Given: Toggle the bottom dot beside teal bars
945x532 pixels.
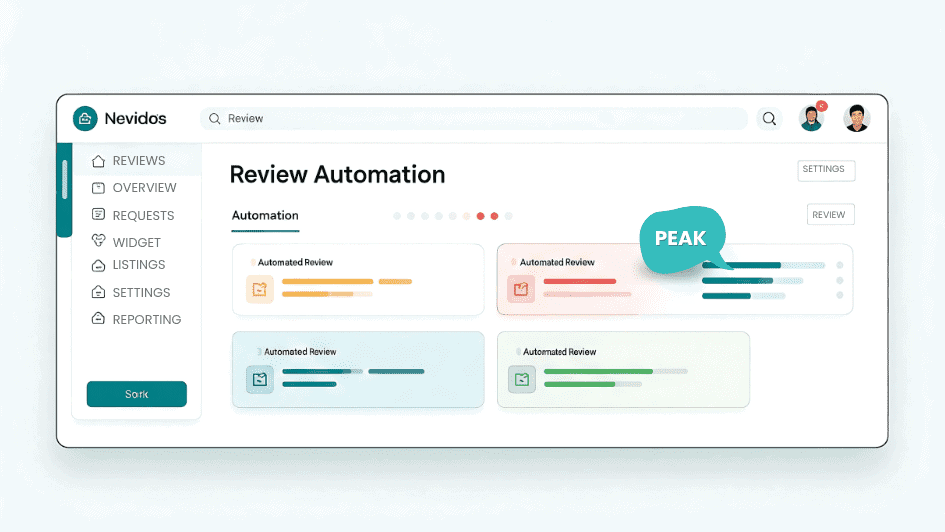Looking at the screenshot, I should pos(840,295).
